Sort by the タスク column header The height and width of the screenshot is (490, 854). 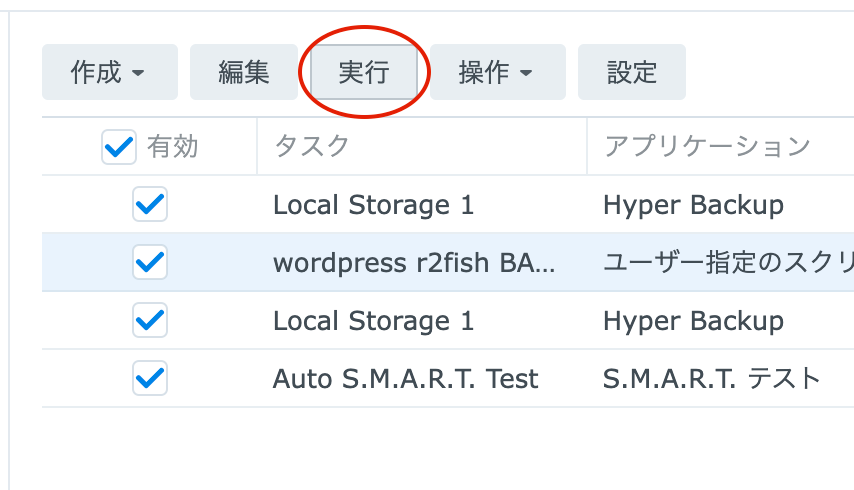(x=312, y=146)
